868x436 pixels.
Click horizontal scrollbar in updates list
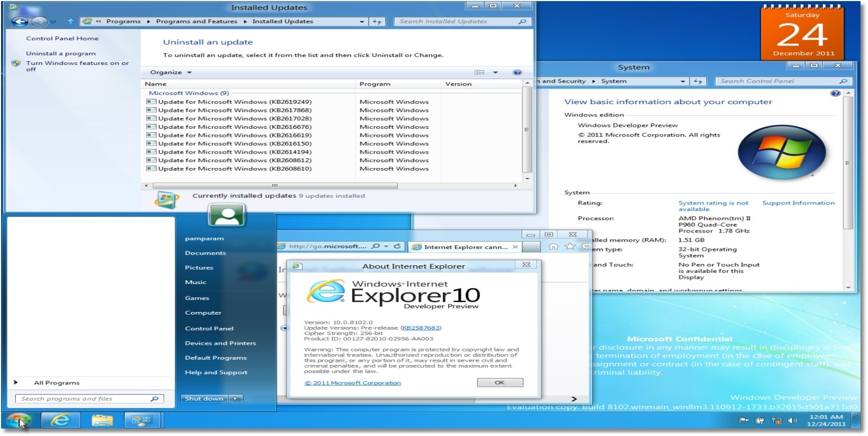[276, 186]
